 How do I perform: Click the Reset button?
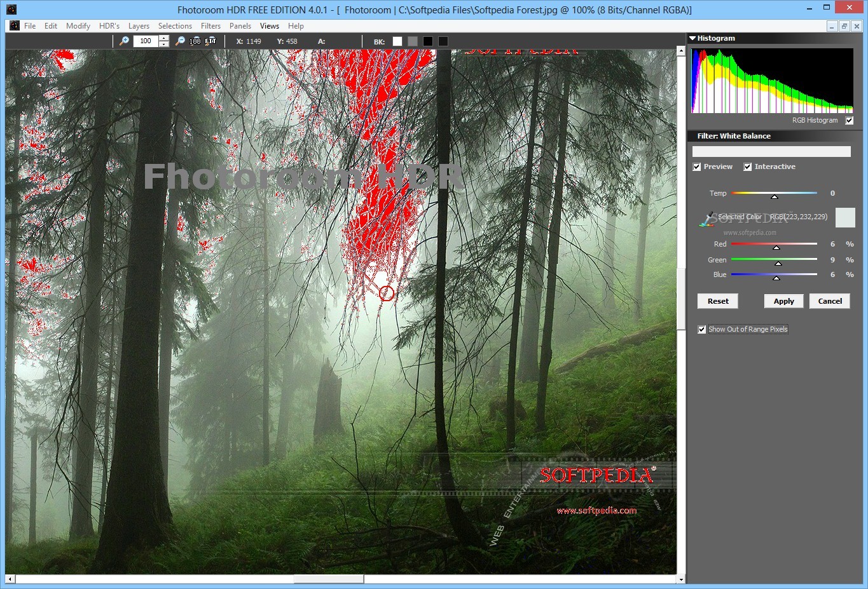[x=718, y=301]
